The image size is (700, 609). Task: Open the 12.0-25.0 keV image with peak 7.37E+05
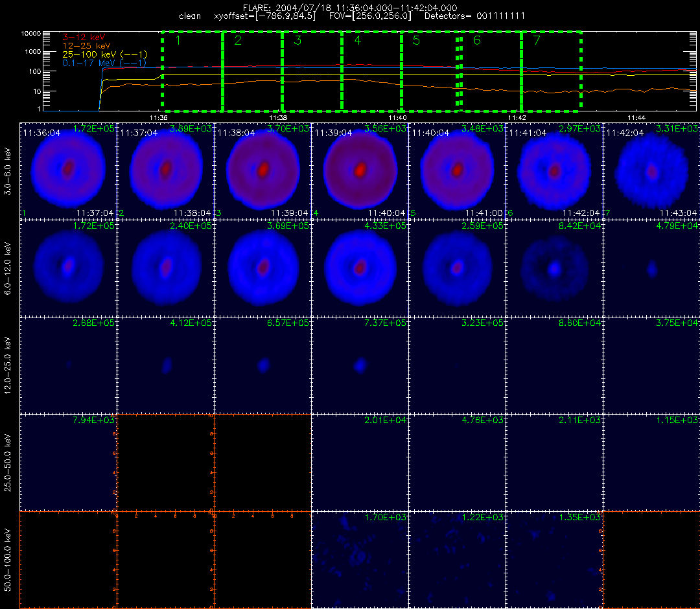[x=360, y=366]
